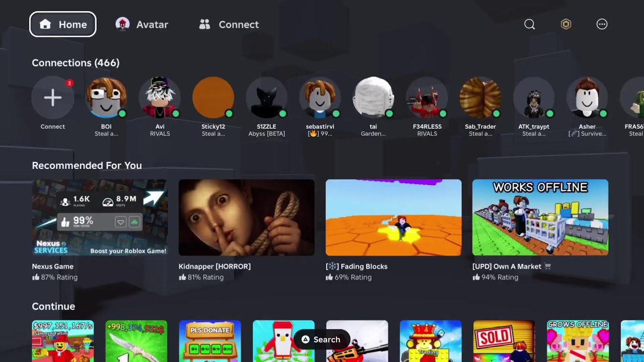Screen dimensions: 644x362
Task: Click the plus Connect button
Action: click(53, 98)
